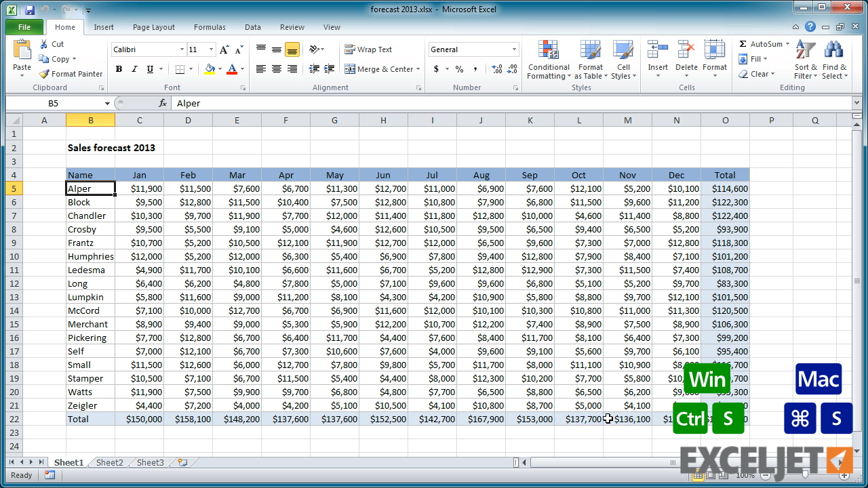The height and width of the screenshot is (488, 868).
Task: Toggle Italic formatting
Action: 134,69
